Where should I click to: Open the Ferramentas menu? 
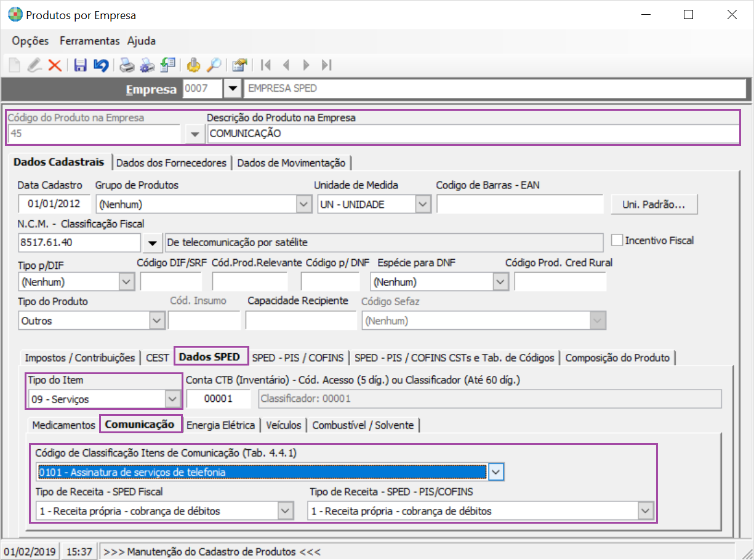[89, 41]
